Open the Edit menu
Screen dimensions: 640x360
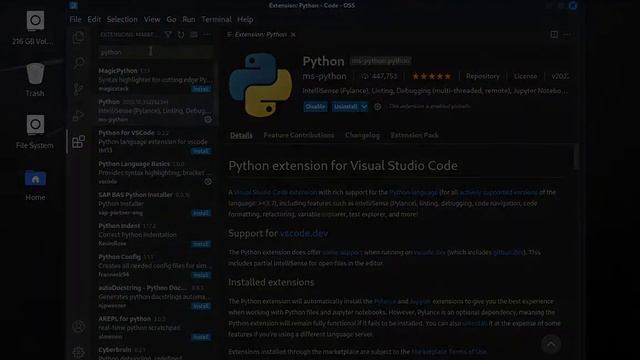coord(94,20)
